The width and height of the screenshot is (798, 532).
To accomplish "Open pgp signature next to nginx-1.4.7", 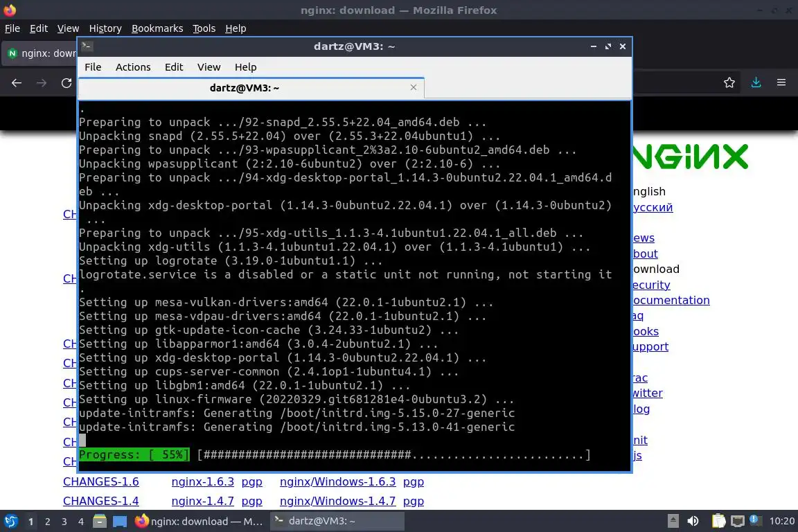I will coord(252,502).
